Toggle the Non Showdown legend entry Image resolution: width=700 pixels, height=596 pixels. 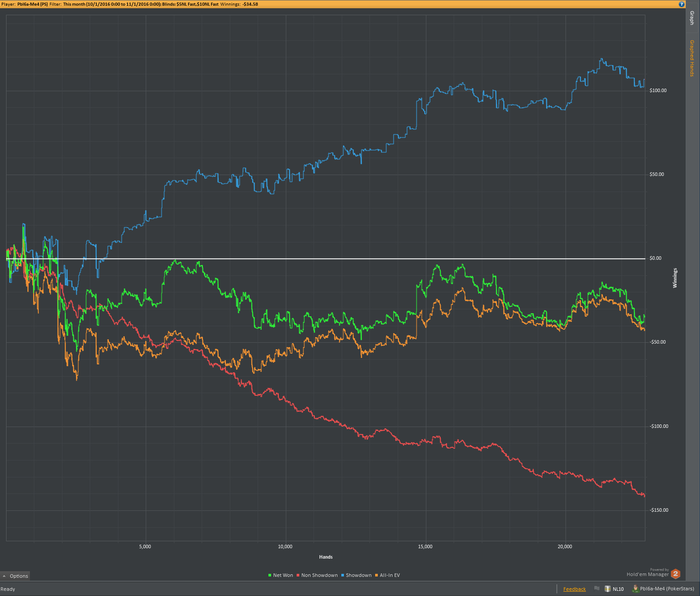coord(317,575)
